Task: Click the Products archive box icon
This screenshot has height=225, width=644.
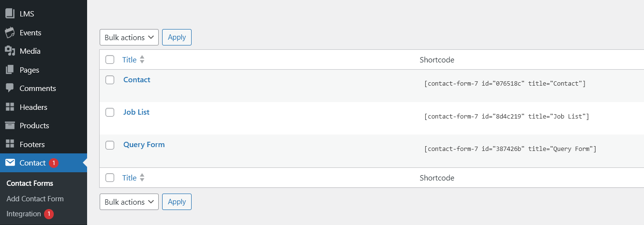Action: coord(10,125)
